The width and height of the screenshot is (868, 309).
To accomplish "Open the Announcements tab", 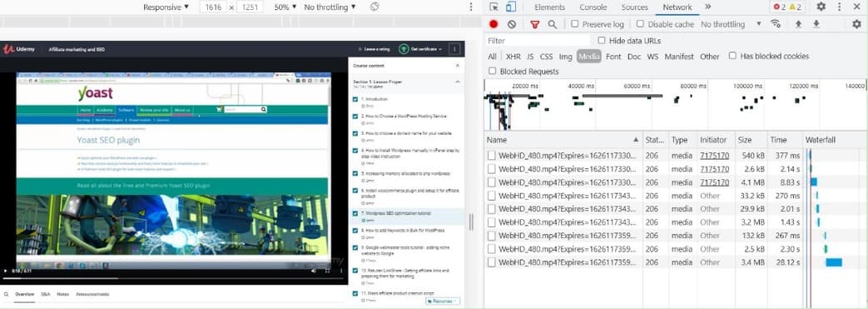I will point(92,294).
